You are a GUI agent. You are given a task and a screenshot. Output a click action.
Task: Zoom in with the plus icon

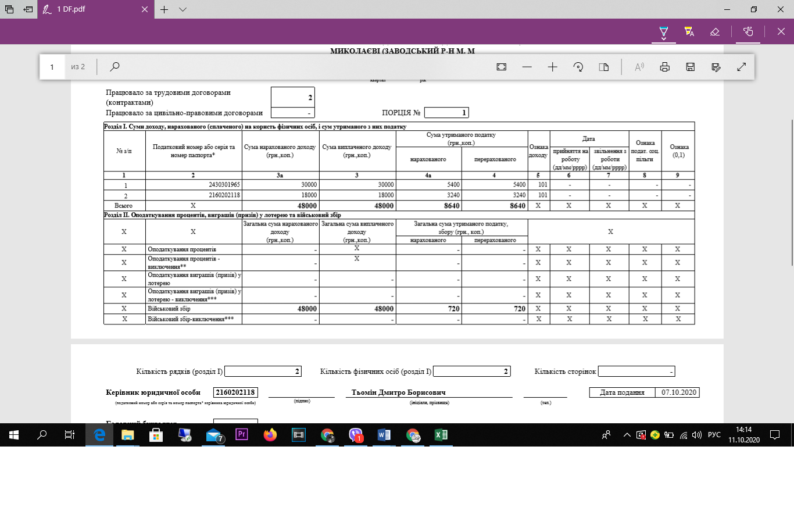tap(553, 67)
